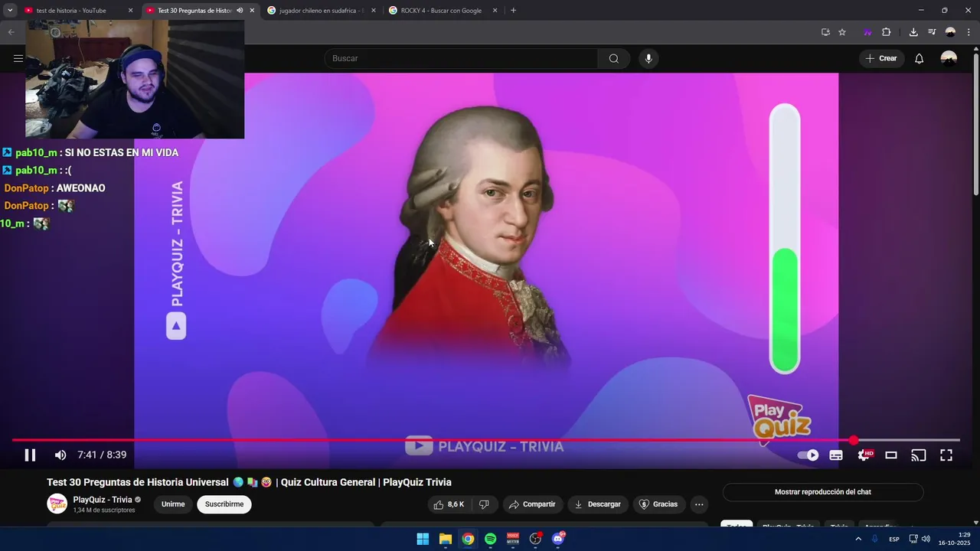Screen dimensions: 980x551
Task: Enter full screen mode
Action: coord(946,455)
